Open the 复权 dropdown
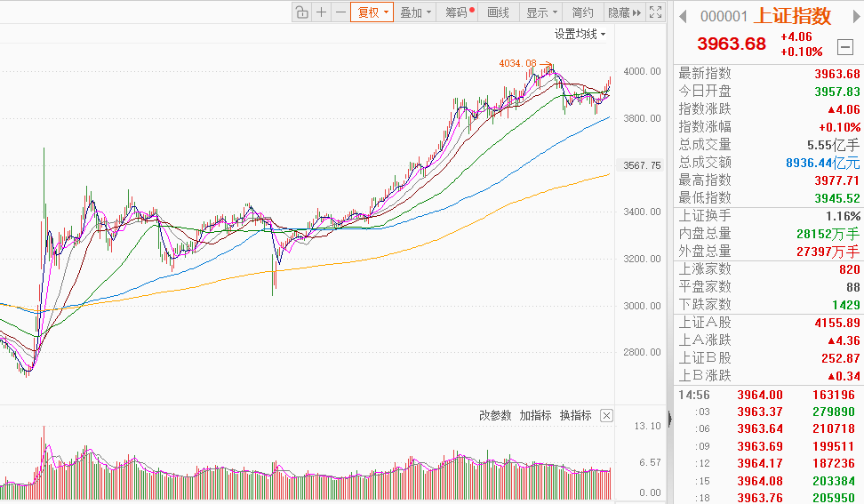Screen dimensions: 864x504 pyautogui.click(x=372, y=12)
